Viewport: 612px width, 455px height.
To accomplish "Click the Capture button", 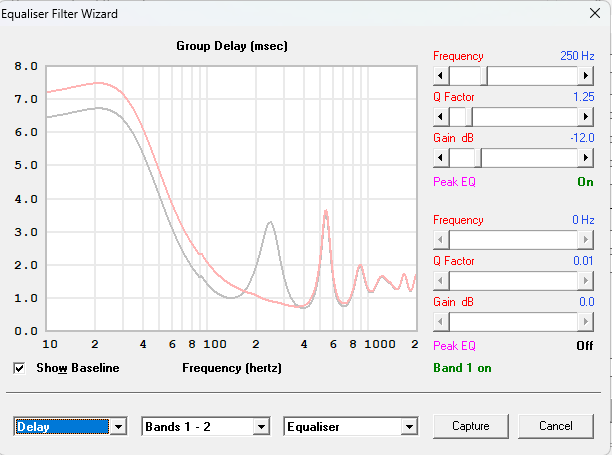I will [471, 426].
